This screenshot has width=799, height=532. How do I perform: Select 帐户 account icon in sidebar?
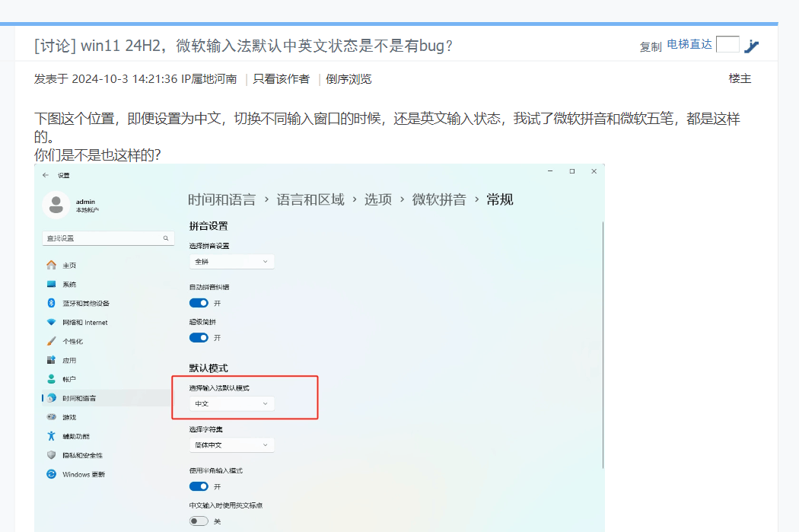[x=52, y=378]
